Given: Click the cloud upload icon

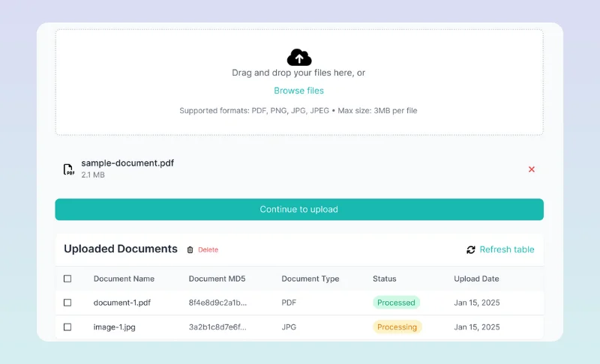Looking at the screenshot, I should [299, 57].
